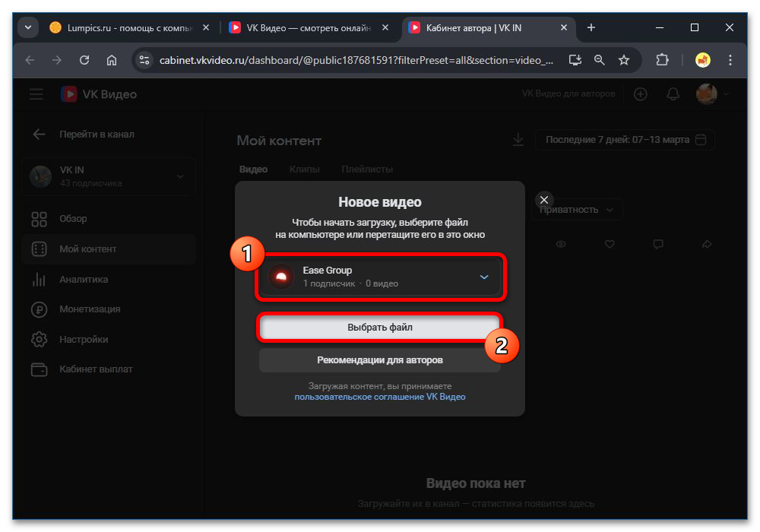Open the Приватность filter dropdown

[577, 210]
